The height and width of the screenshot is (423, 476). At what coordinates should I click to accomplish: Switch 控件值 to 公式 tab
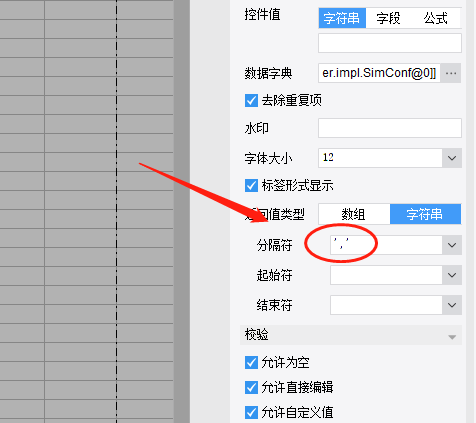(x=435, y=18)
